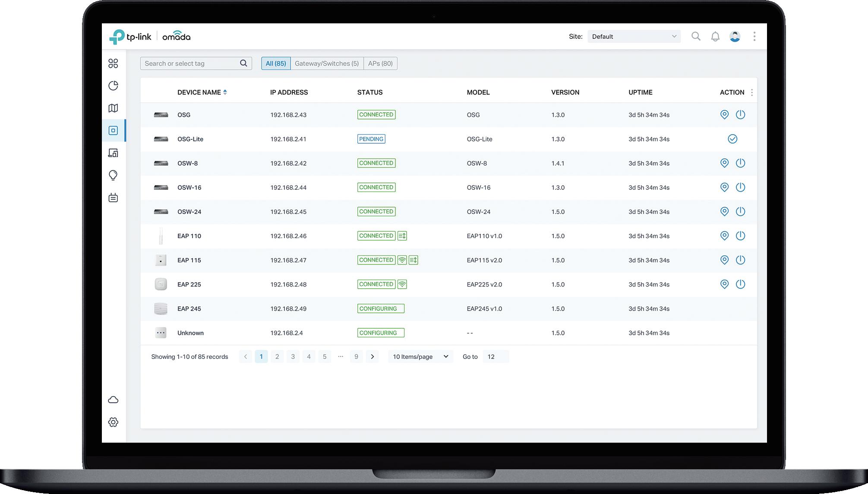Open the Cloud access sidebar icon
Screen dimensions: 868x494
pos(113,400)
